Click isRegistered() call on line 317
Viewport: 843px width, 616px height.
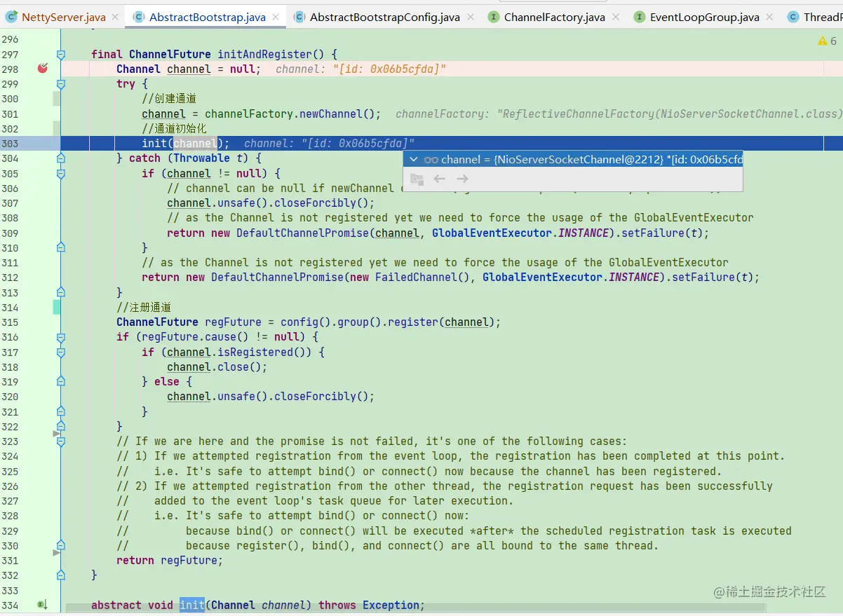coord(264,353)
